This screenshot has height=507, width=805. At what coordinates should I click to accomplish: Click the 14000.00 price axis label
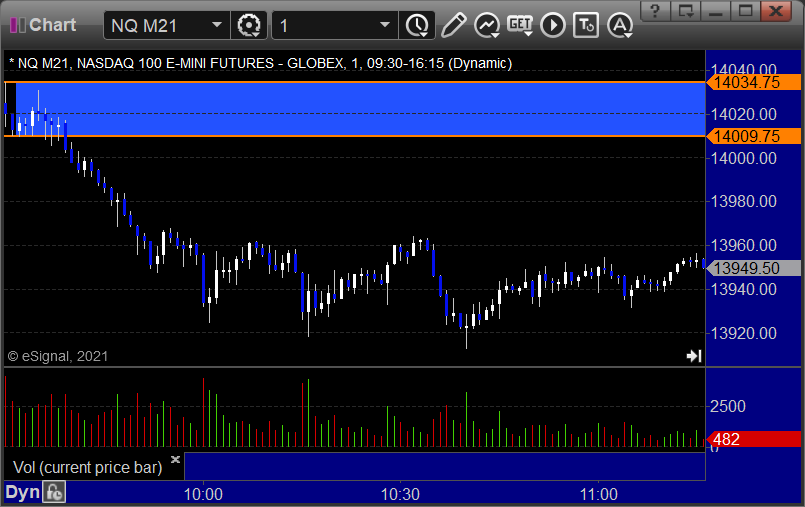743,158
